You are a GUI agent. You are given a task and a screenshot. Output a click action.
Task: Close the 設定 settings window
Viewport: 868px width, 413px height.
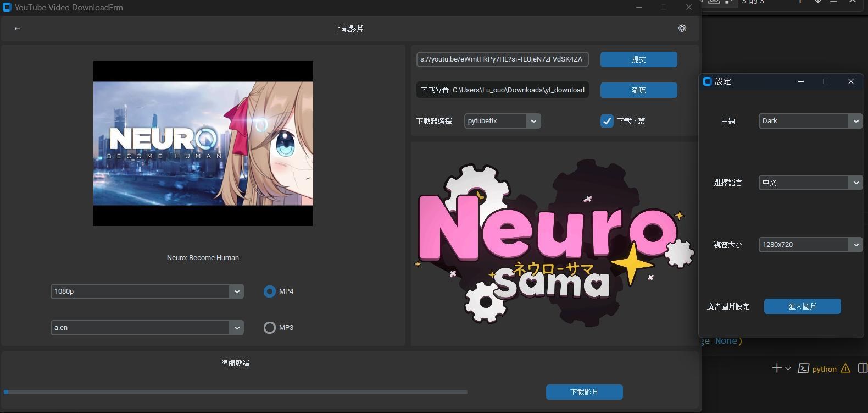[x=851, y=81]
